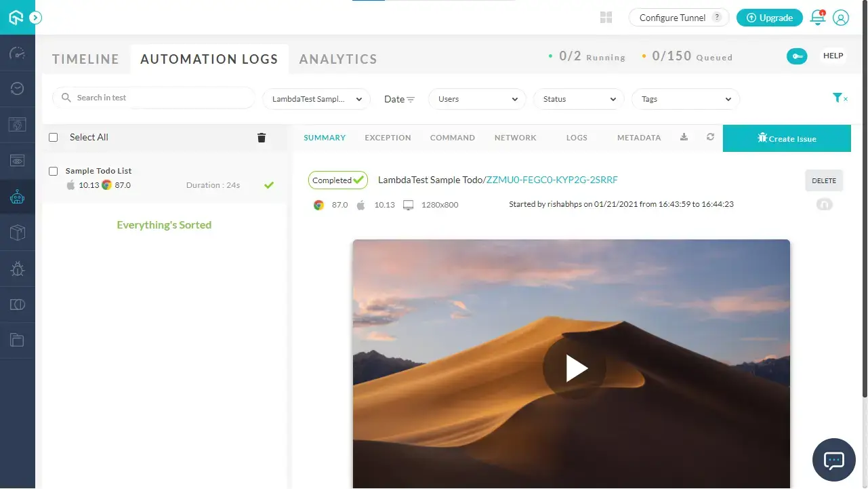Expand the Status filter dropdown
The height and width of the screenshot is (489, 868).
[579, 99]
